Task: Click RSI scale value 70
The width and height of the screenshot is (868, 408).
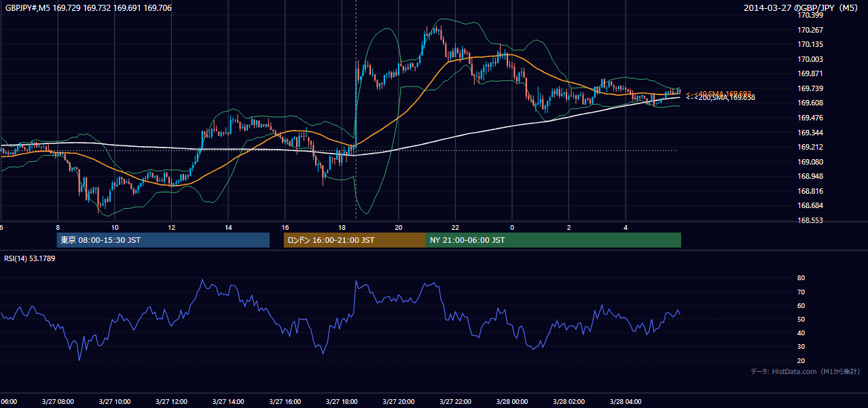Action: click(801, 292)
